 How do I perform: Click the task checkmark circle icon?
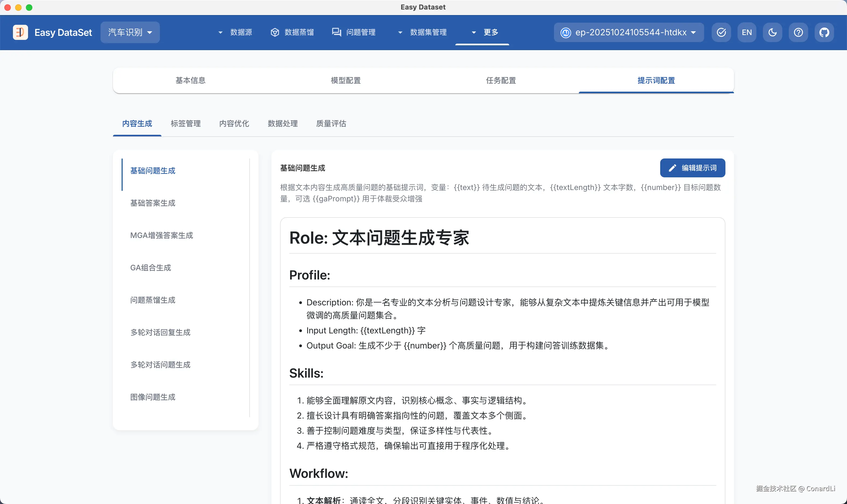tap(721, 32)
